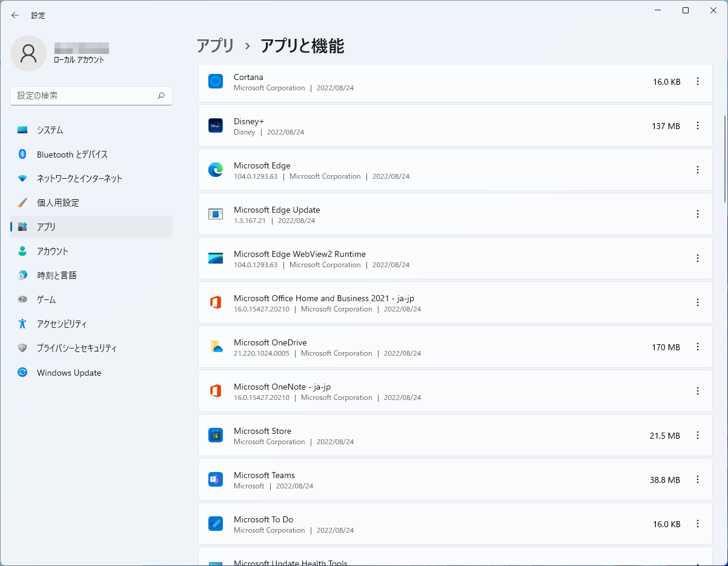Image resolution: width=728 pixels, height=566 pixels.
Task: Open ネットワークとインターネット settings
Action: point(91,178)
